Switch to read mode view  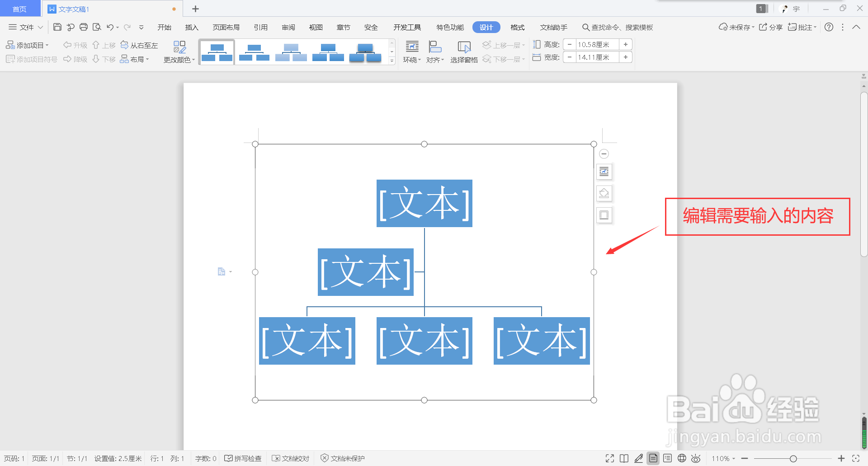tap(624, 458)
